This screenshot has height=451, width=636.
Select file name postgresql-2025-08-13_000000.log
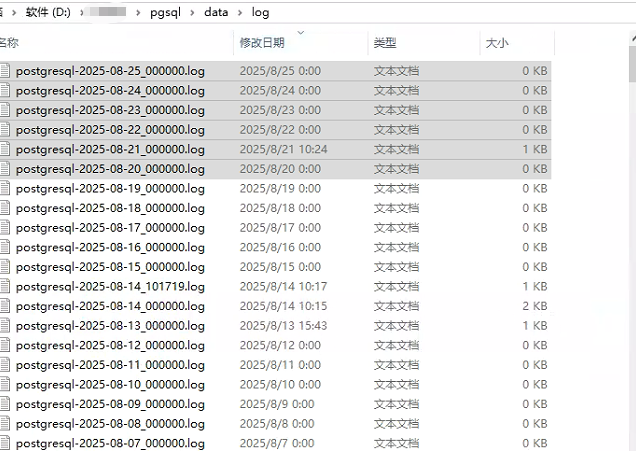(x=110, y=326)
